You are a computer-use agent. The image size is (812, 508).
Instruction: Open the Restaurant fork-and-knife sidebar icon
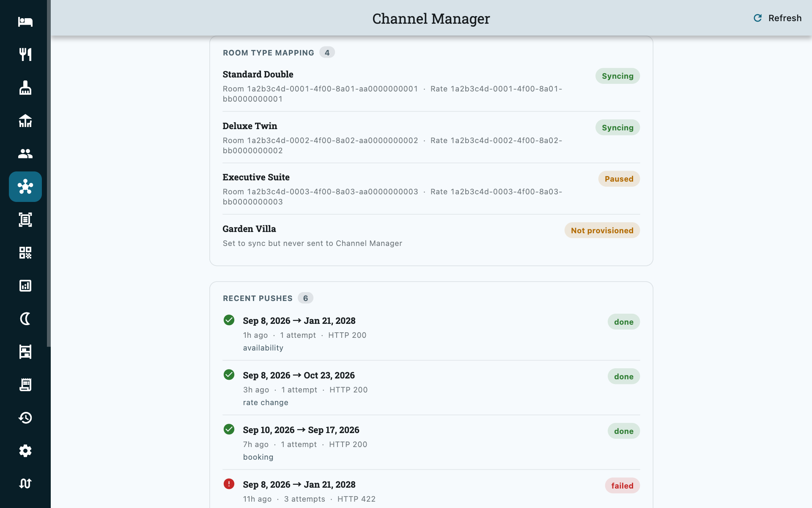(25, 55)
